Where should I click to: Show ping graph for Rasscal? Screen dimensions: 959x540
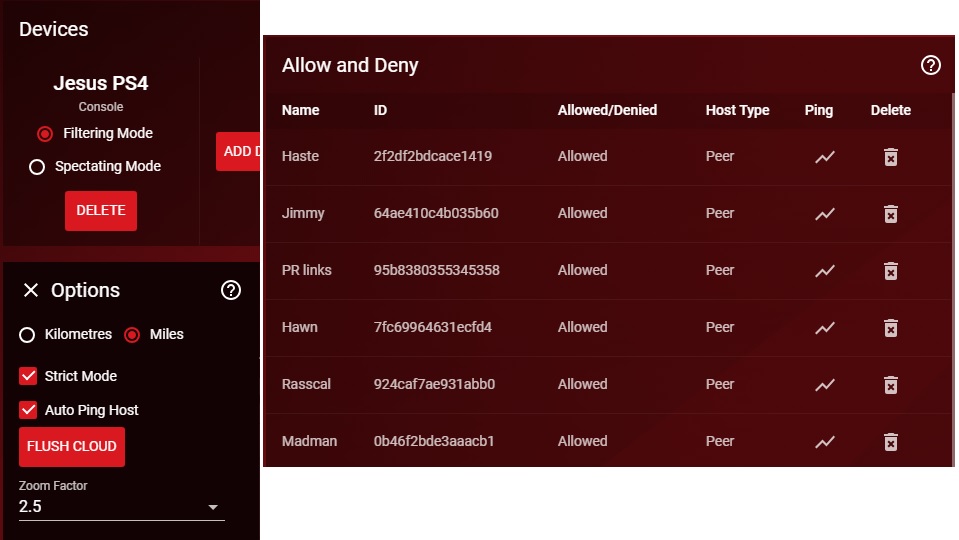[x=824, y=385]
